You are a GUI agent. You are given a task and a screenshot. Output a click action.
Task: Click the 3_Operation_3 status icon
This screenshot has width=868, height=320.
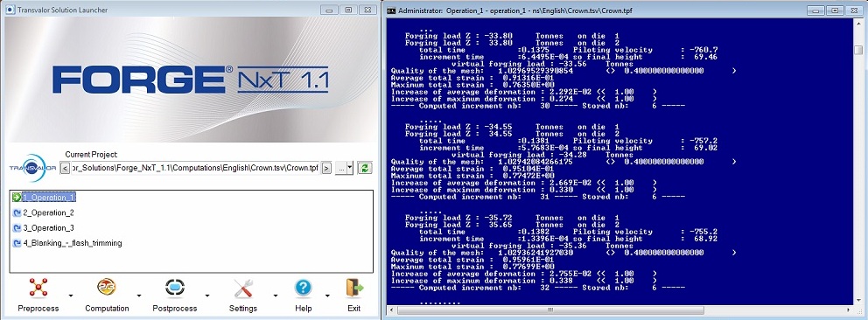point(17,227)
